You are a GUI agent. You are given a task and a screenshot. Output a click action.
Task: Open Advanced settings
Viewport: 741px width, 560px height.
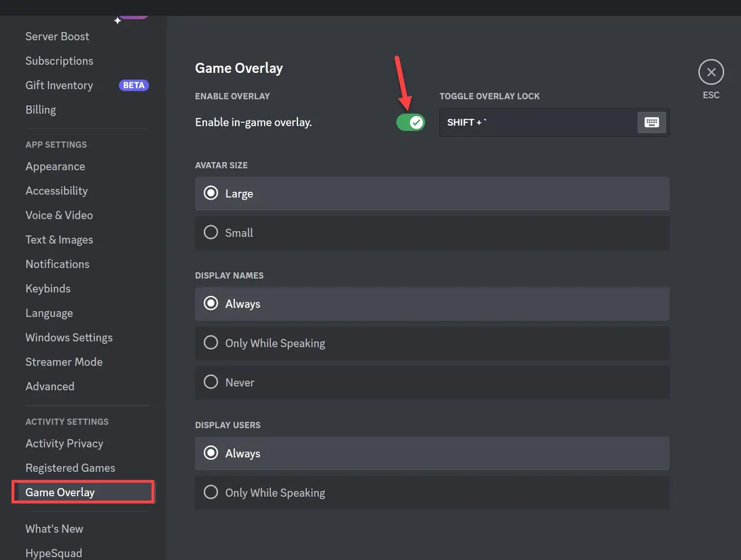click(50, 386)
